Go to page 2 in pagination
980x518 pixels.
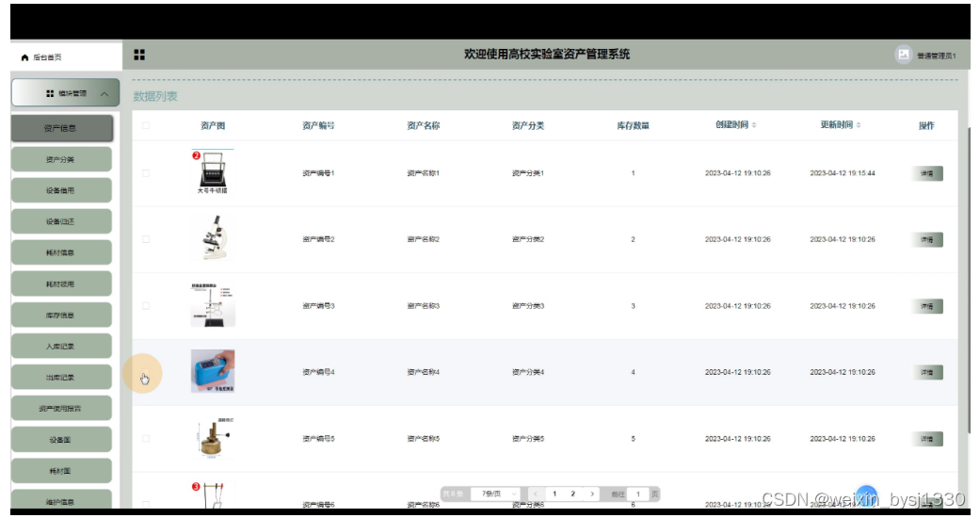tap(572, 494)
